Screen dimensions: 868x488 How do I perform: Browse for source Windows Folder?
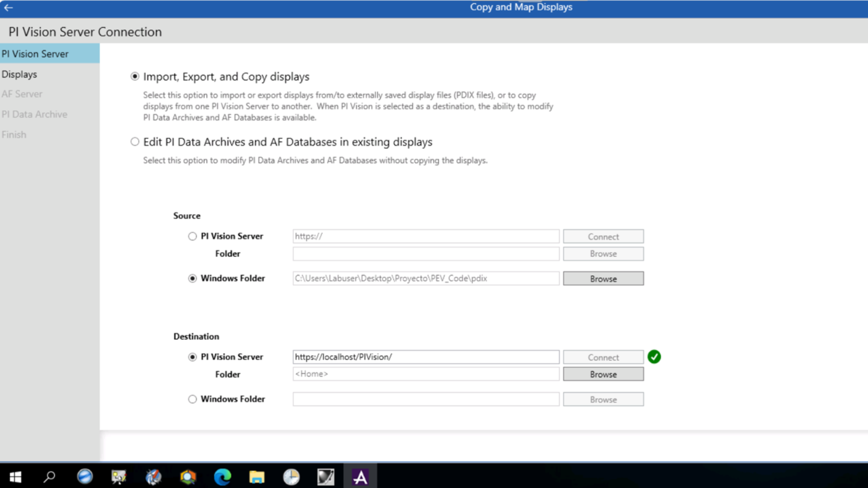coord(603,279)
